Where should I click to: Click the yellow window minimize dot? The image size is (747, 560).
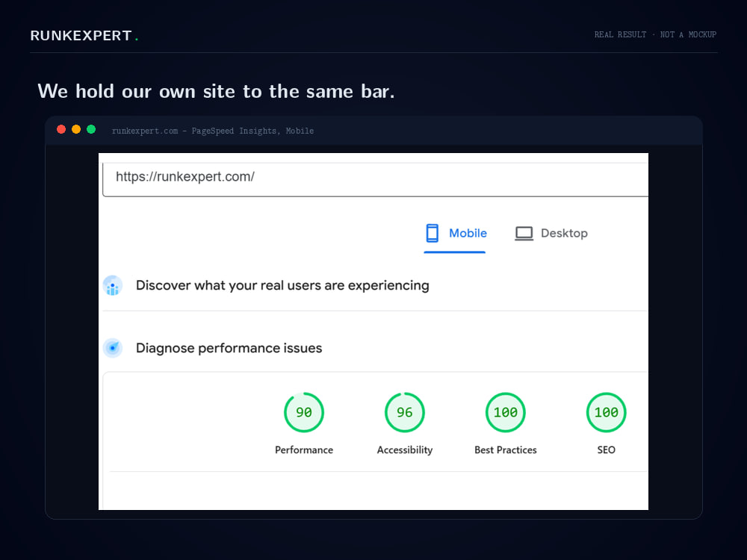[76, 129]
